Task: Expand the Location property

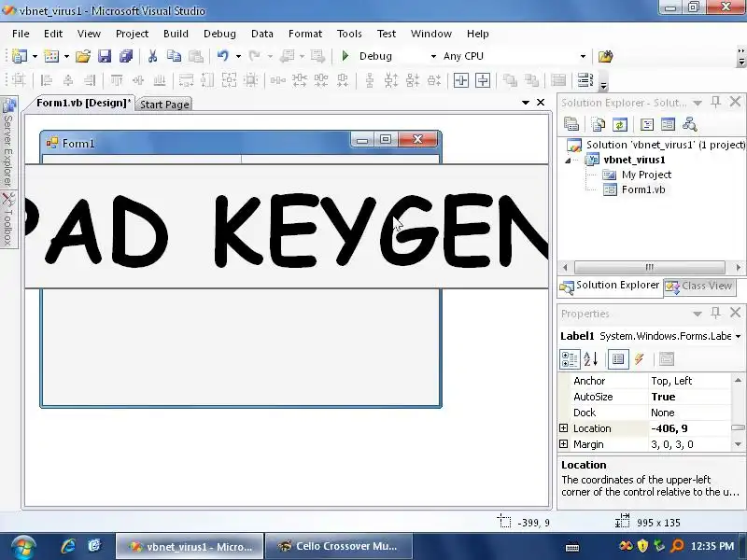Action: [564, 428]
